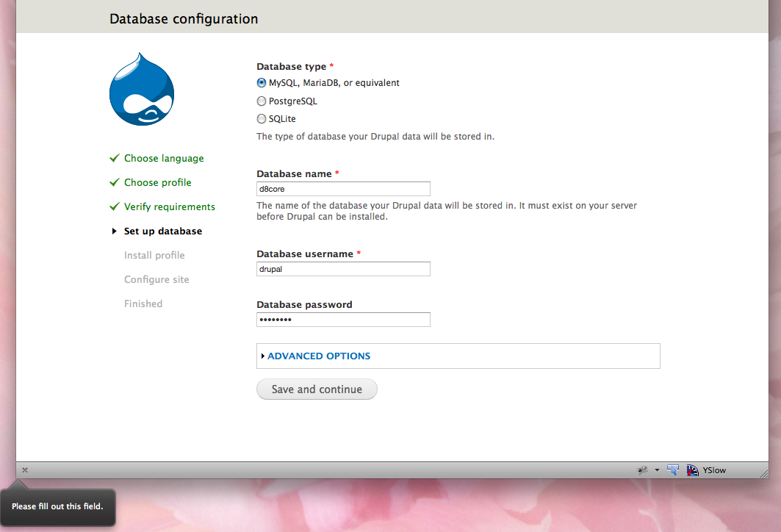Click the Configure site step
781x532 pixels.
156,279
